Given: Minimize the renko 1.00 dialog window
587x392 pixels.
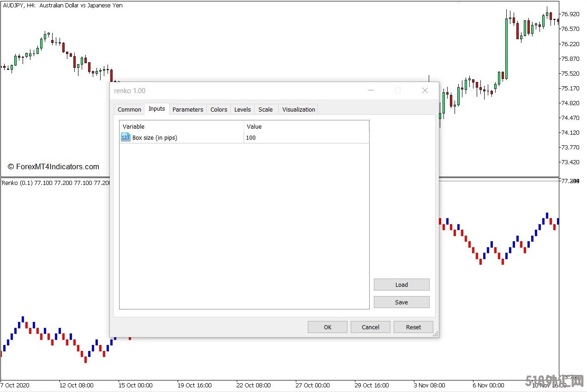Looking at the screenshot, I should [371, 90].
